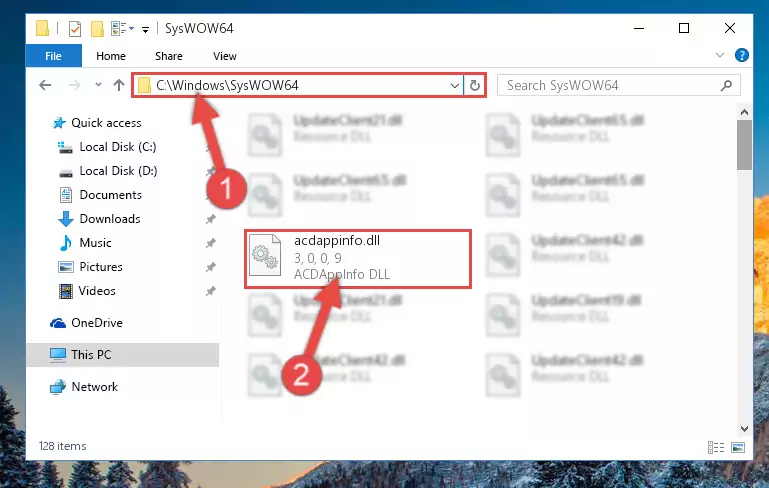Go up one folder level
The image size is (769, 488).
[119, 85]
